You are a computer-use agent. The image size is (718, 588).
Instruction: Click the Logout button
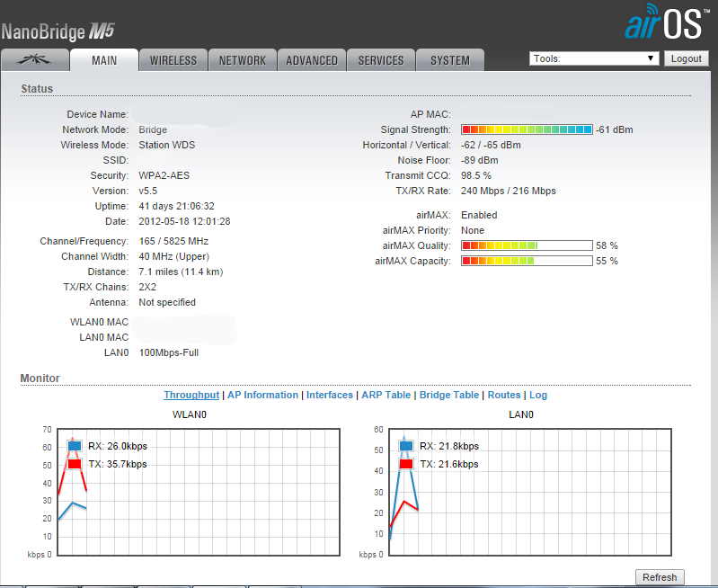click(686, 58)
